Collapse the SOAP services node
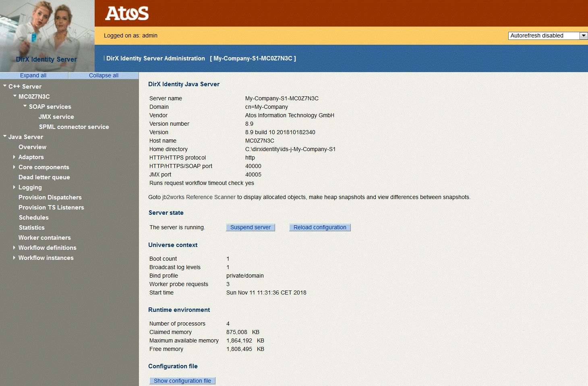The width and height of the screenshot is (588, 386). 25,106
